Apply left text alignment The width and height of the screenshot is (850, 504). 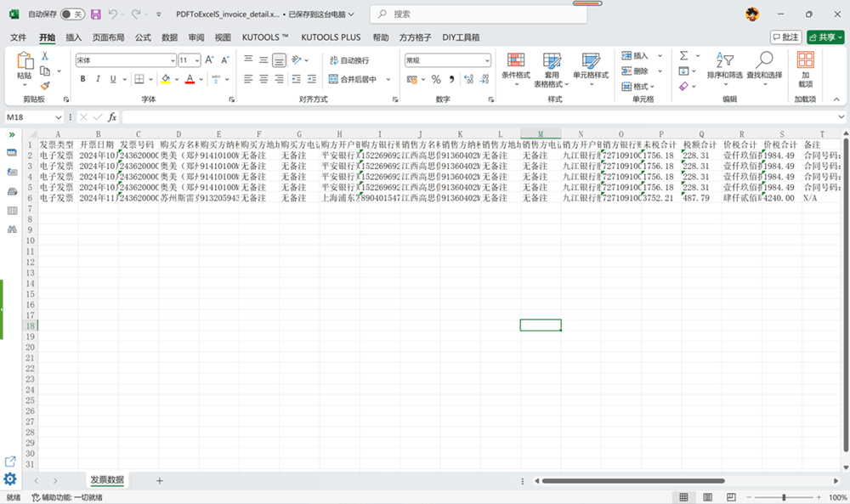coord(248,79)
